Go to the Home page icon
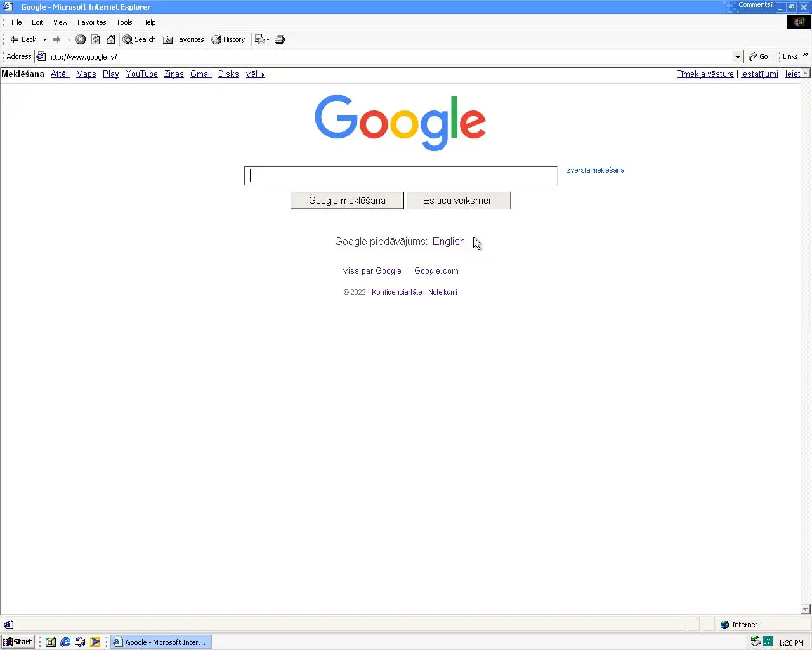Screen dimensions: 812x650 [111, 39]
